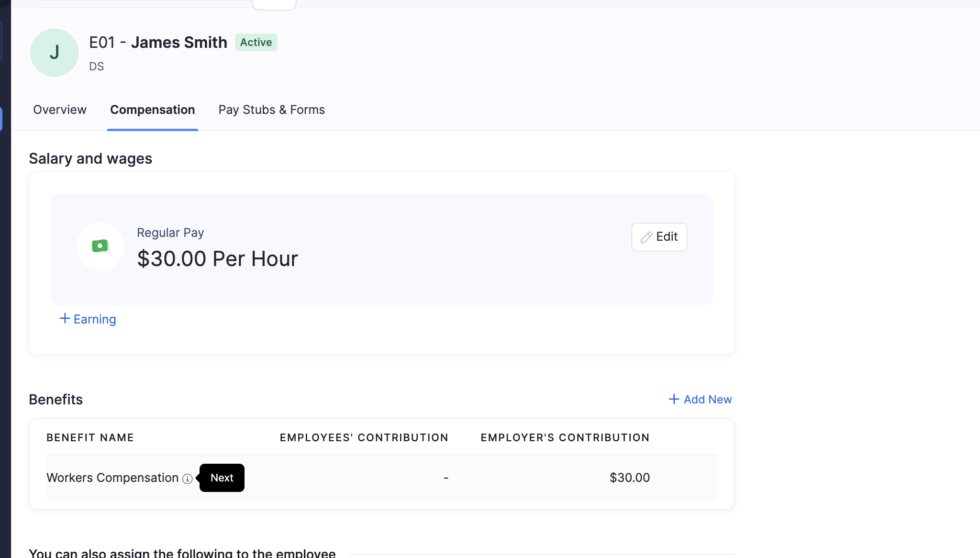Click the J avatar circle
Screen dimensions: 980x558
55,53
